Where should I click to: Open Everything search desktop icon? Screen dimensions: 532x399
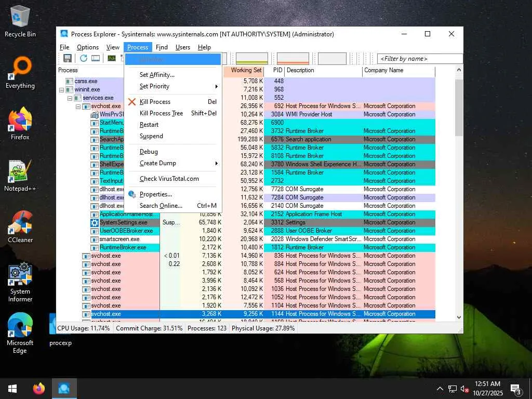[20, 73]
